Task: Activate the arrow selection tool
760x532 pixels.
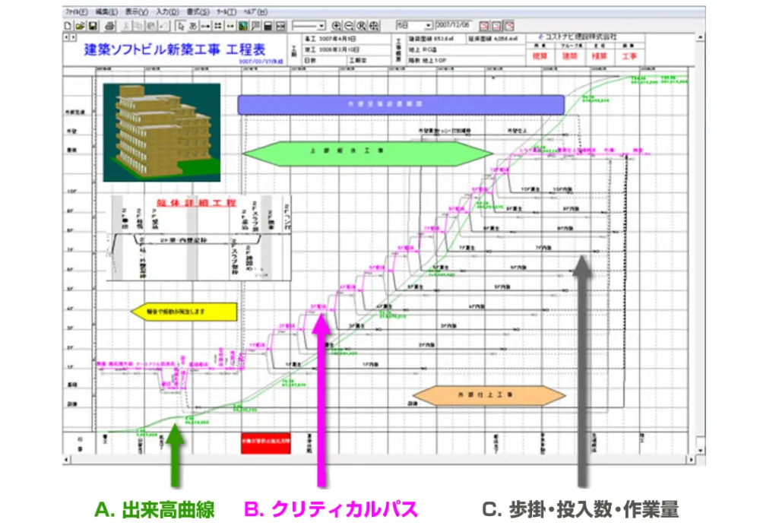Action: click(180, 24)
